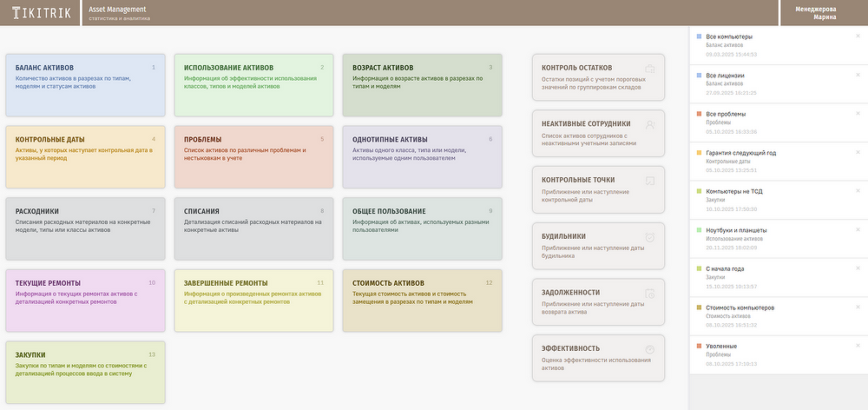Open the Закупки report tile

pos(84,373)
